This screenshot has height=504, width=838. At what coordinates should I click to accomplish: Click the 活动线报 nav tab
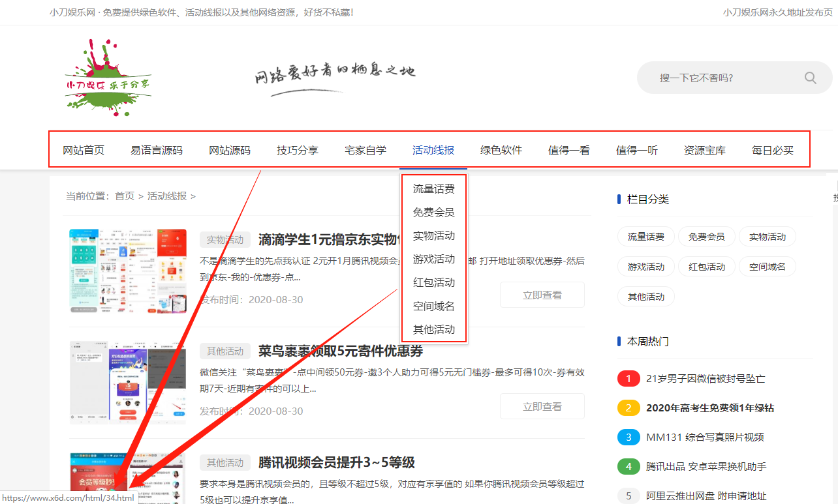click(x=433, y=151)
